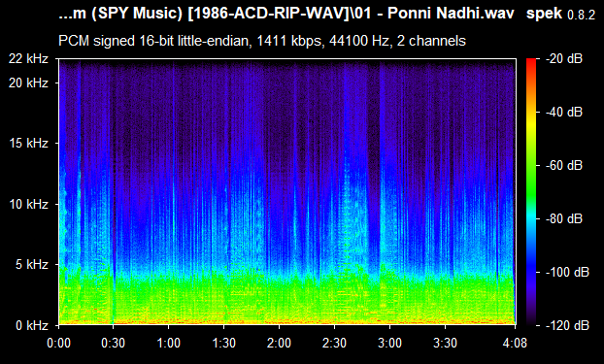Click the 1:00 time axis label
604x364 pixels.
(168, 343)
